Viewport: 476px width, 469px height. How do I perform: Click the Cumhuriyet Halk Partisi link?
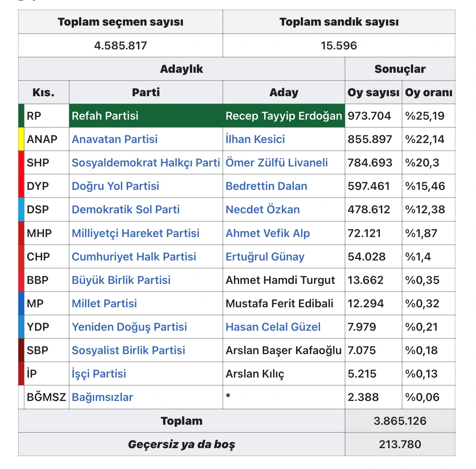134,257
